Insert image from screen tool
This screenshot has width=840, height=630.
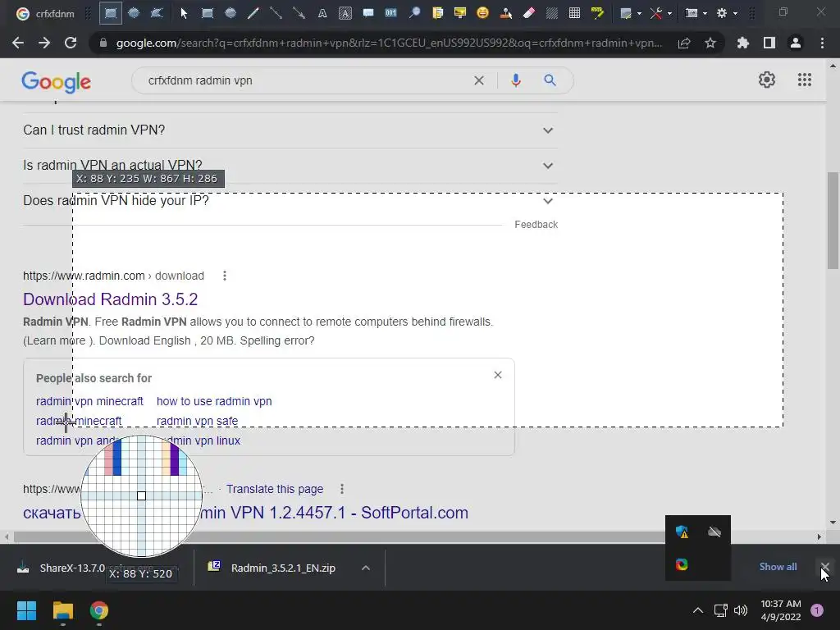pos(459,13)
